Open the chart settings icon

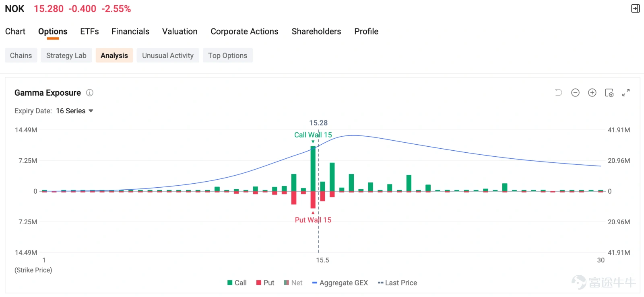[x=609, y=93]
